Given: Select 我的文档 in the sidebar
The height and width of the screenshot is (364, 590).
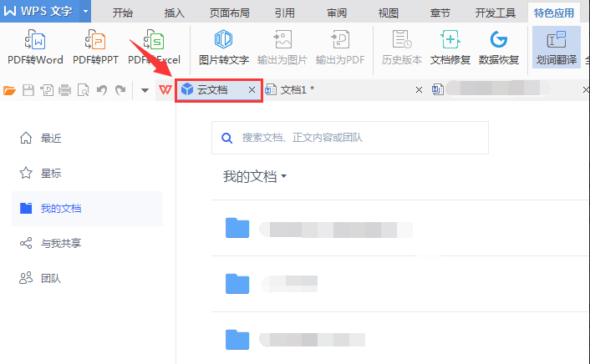Looking at the screenshot, I should pyautogui.click(x=87, y=209).
